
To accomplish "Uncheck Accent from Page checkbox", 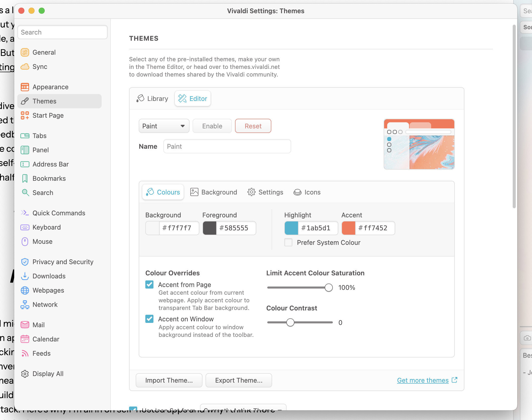I will (x=149, y=284).
